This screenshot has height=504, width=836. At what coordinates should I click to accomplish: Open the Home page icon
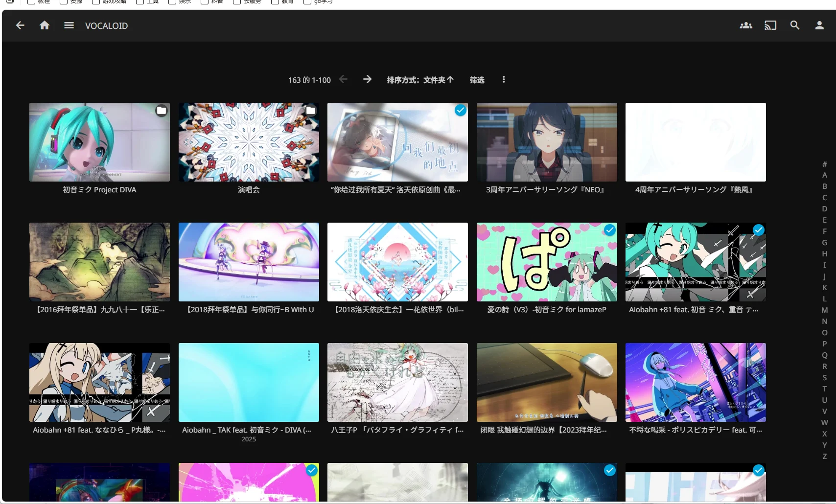coord(45,25)
